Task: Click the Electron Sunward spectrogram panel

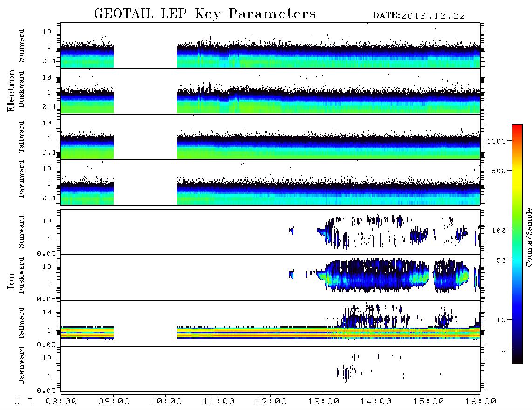Action: click(270, 46)
